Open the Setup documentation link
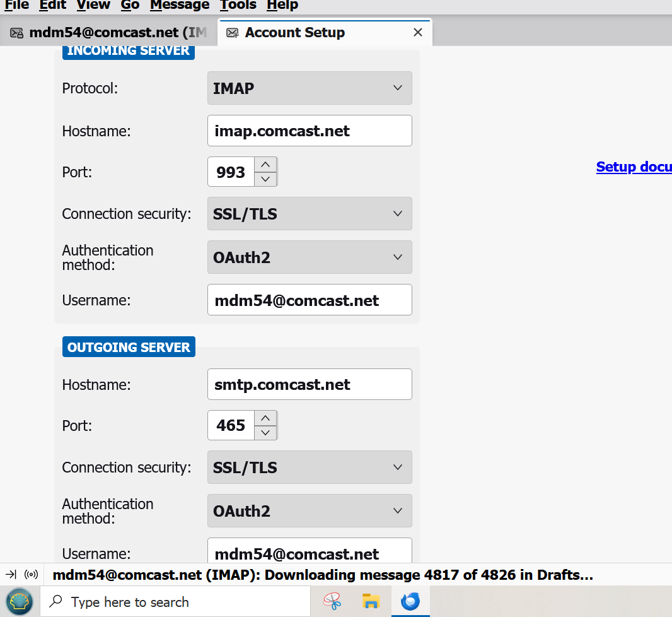Screen dimensions: 672x617 634,167
